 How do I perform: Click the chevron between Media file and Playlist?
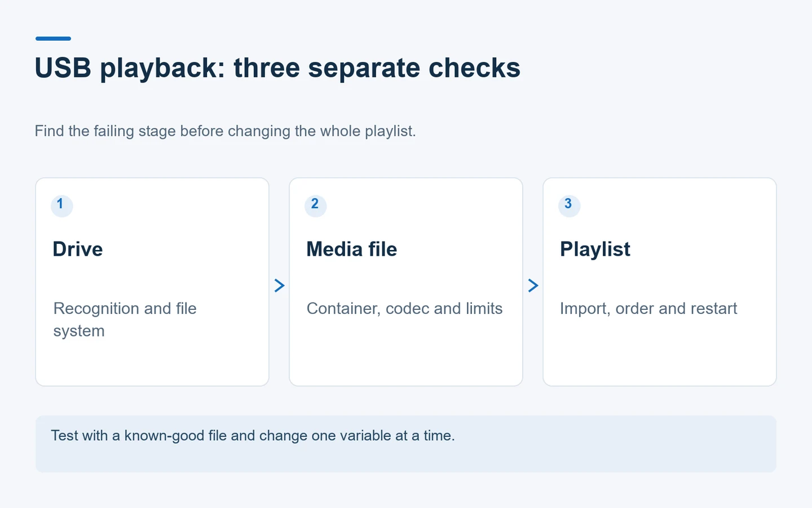click(x=533, y=286)
